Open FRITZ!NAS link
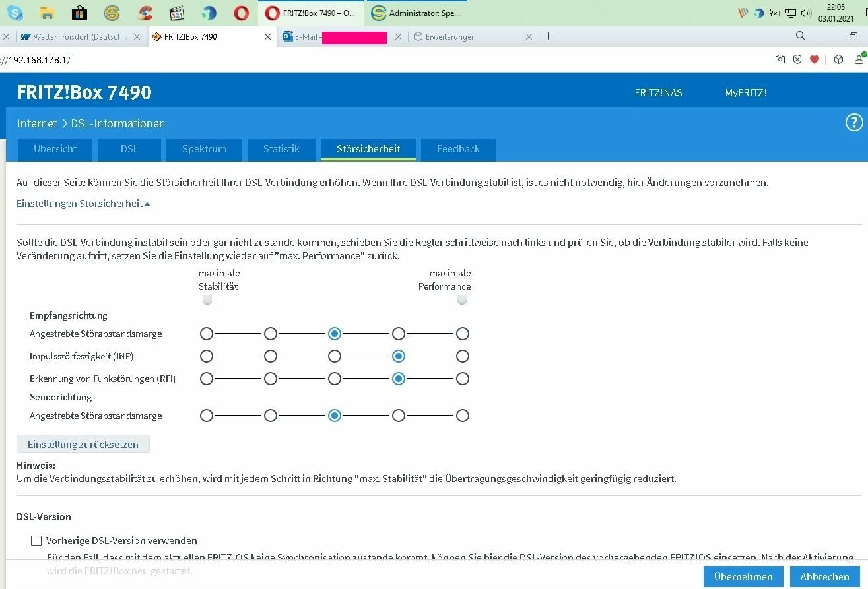This screenshot has width=868, height=589. (x=659, y=93)
